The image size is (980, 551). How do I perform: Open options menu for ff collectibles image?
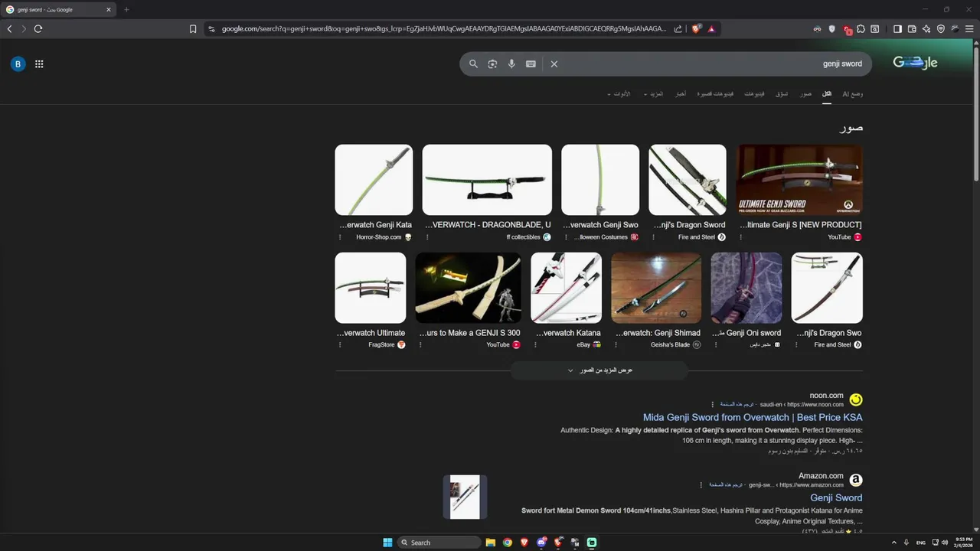pos(427,237)
